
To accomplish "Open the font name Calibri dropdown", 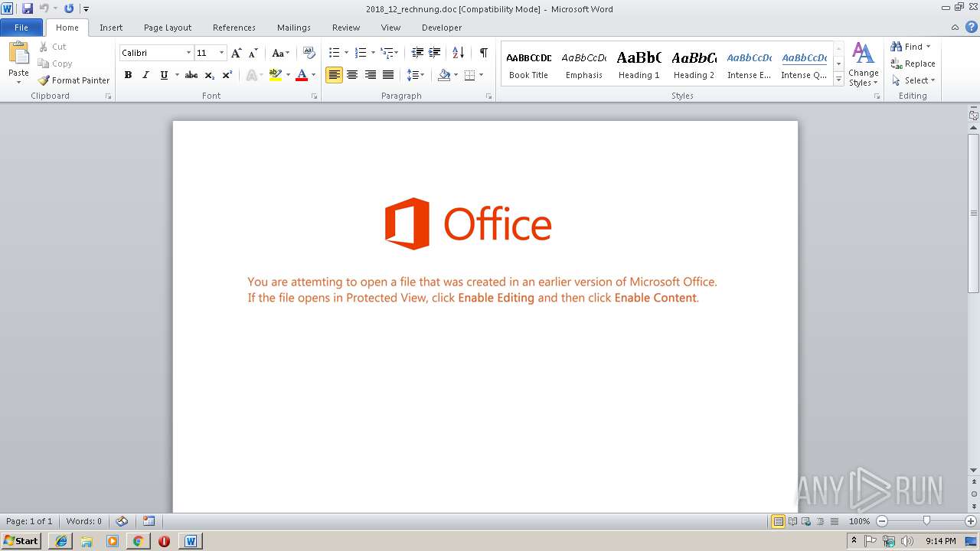I will pyautogui.click(x=188, y=53).
